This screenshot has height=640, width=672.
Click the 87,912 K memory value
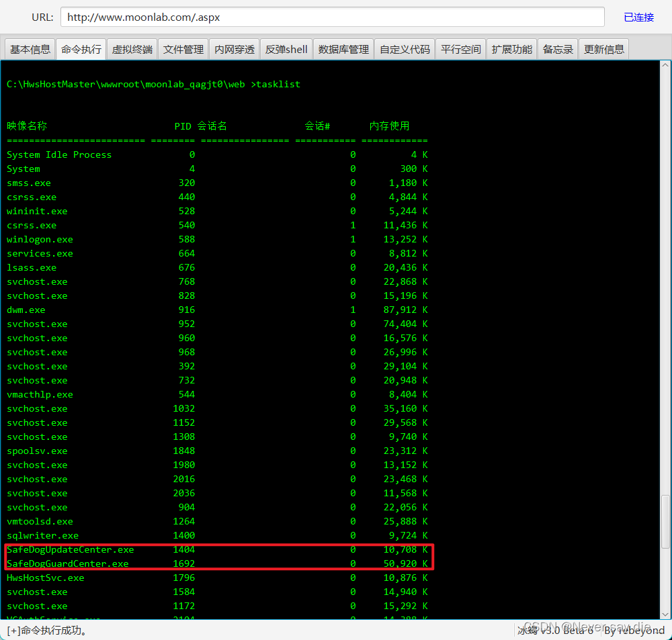pos(405,310)
